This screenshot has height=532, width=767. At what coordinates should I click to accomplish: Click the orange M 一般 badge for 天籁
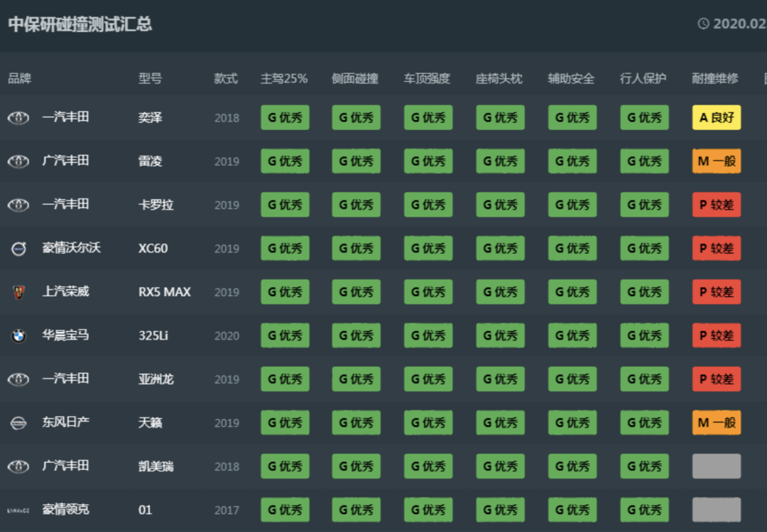(717, 423)
